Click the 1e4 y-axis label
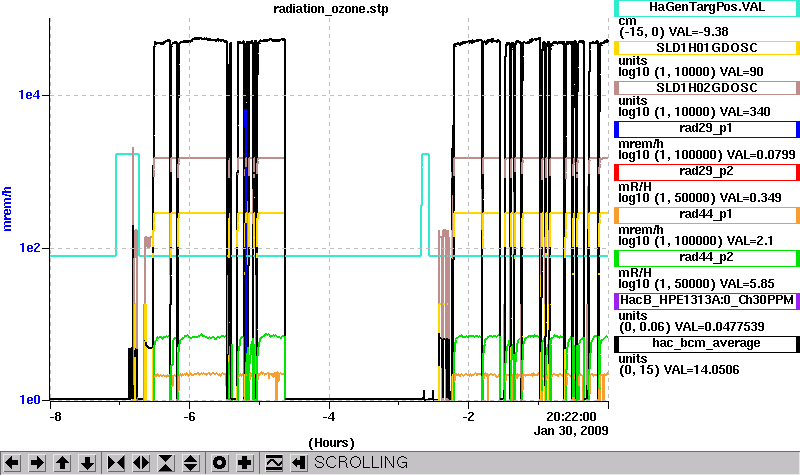The height and width of the screenshot is (475, 800). [29, 95]
